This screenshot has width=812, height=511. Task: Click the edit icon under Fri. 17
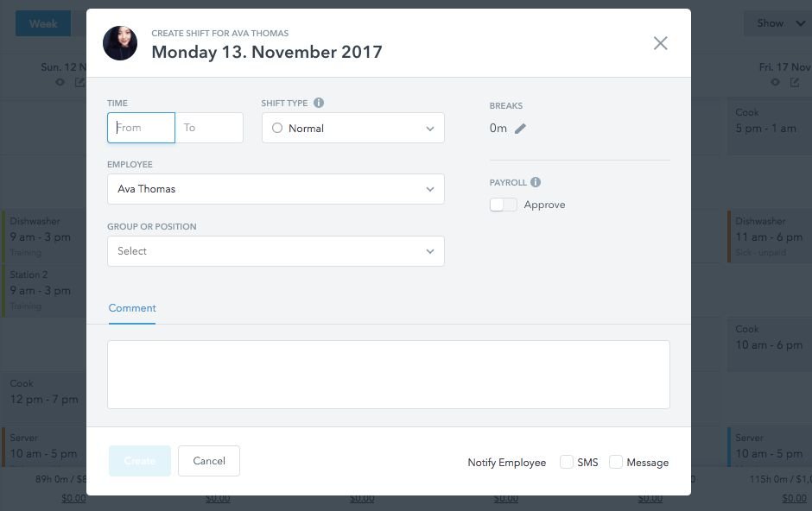[795, 82]
